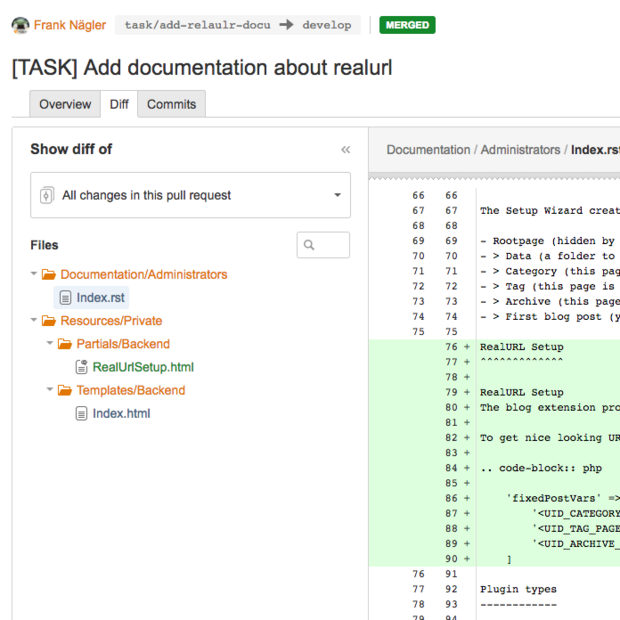The height and width of the screenshot is (620, 620).
Task: Collapse the Resources/Private tree node
Action: click(35, 321)
